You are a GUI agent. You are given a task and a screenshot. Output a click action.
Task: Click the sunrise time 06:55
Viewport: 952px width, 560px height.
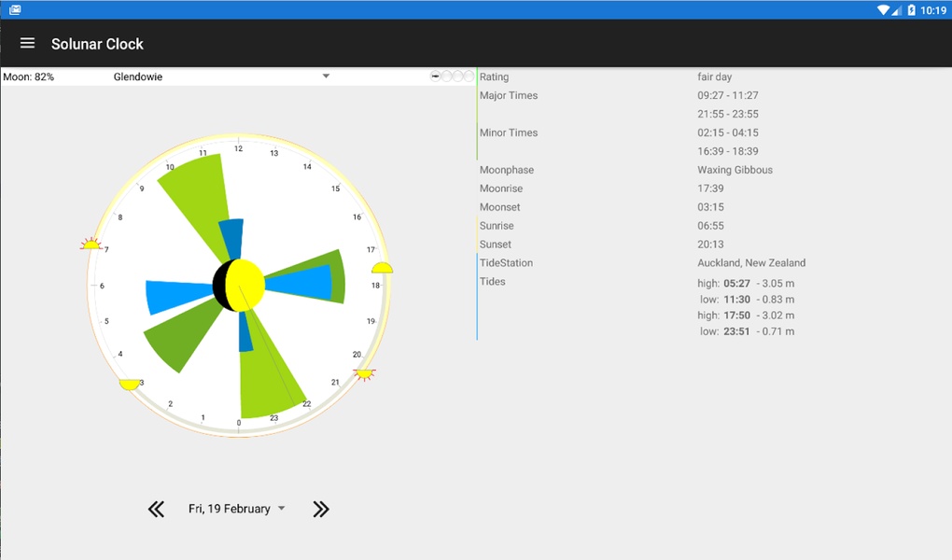point(710,226)
